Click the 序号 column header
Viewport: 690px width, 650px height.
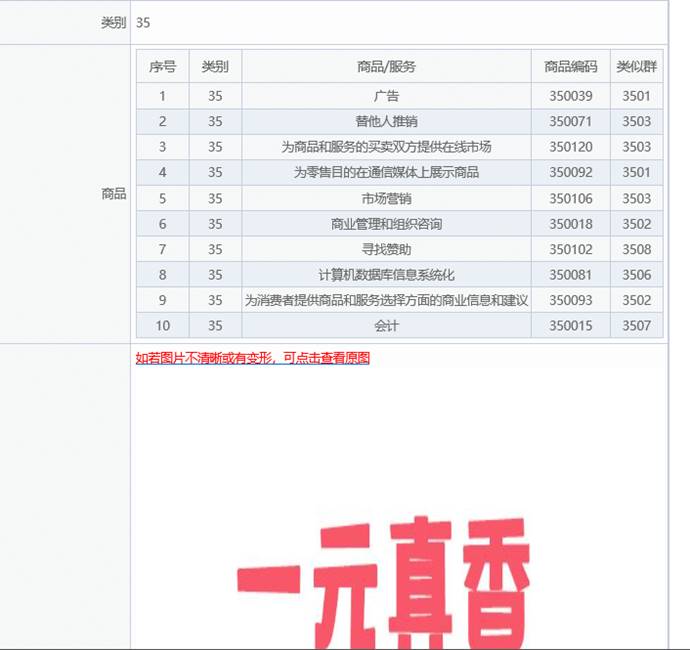coord(162,67)
